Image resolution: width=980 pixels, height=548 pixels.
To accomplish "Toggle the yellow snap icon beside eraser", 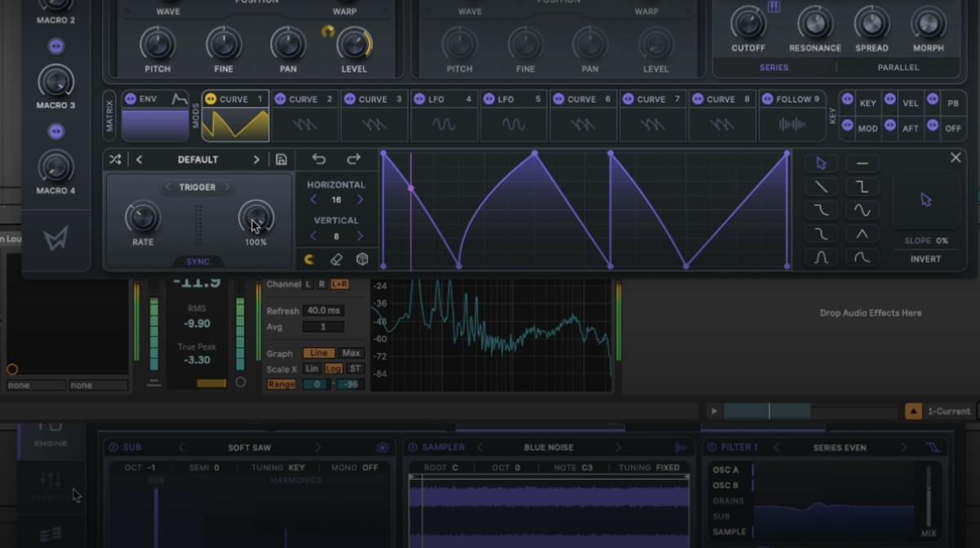I will [310, 259].
